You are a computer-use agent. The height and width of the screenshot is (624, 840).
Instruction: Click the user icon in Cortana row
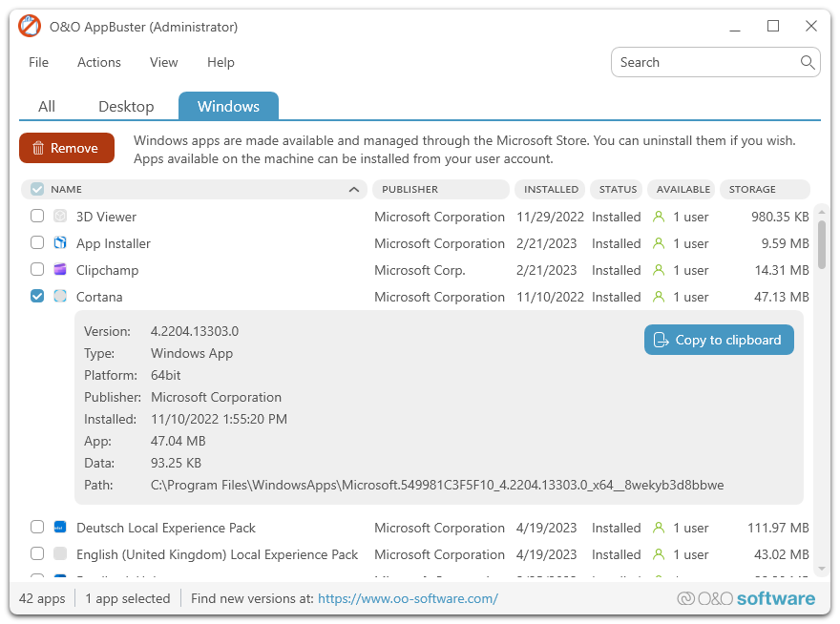coord(659,297)
